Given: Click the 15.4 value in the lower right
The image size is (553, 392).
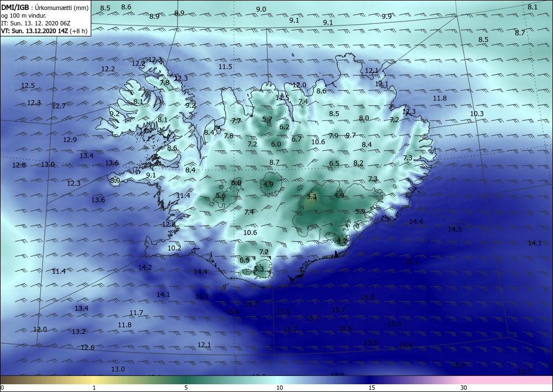Looking at the screenshot, I should coord(405,346).
